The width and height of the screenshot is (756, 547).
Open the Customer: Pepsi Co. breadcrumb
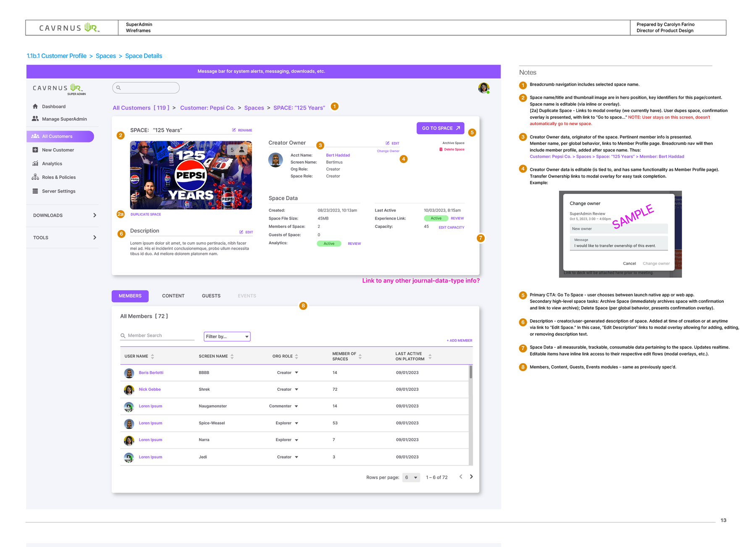tap(207, 108)
